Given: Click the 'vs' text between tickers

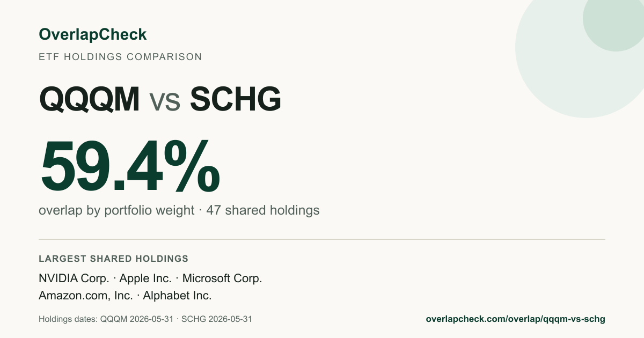Looking at the screenshot, I should point(165,102).
